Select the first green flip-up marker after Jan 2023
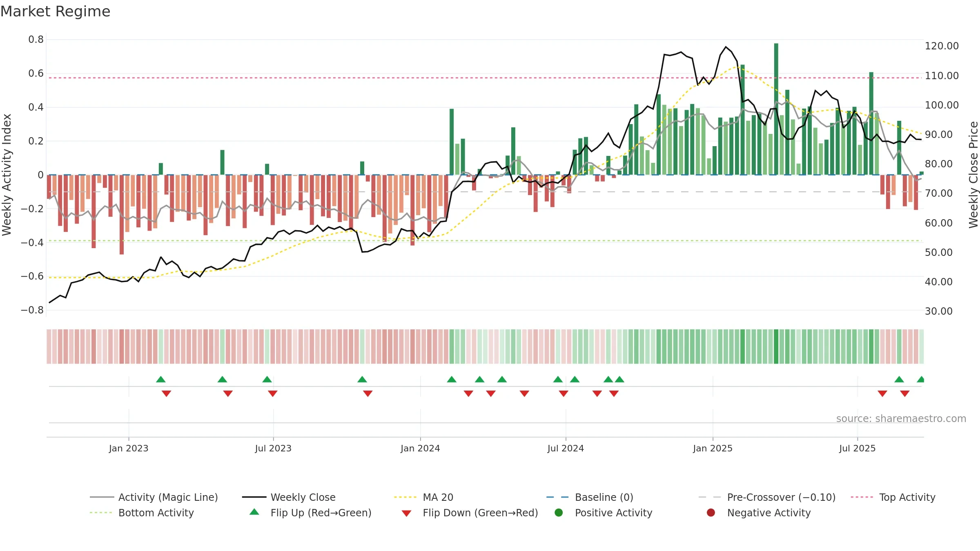 tap(161, 379)
